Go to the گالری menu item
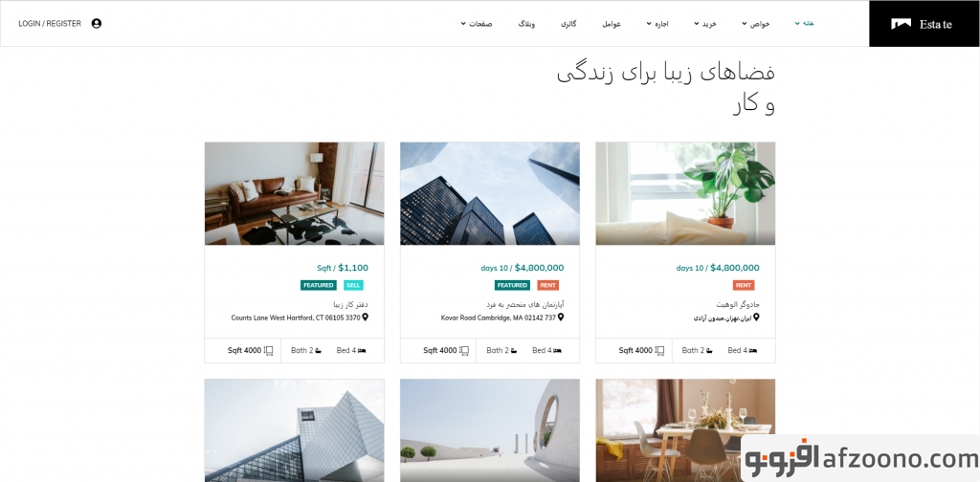This screenshot has height=482, width=980. [x=568, y=24]
